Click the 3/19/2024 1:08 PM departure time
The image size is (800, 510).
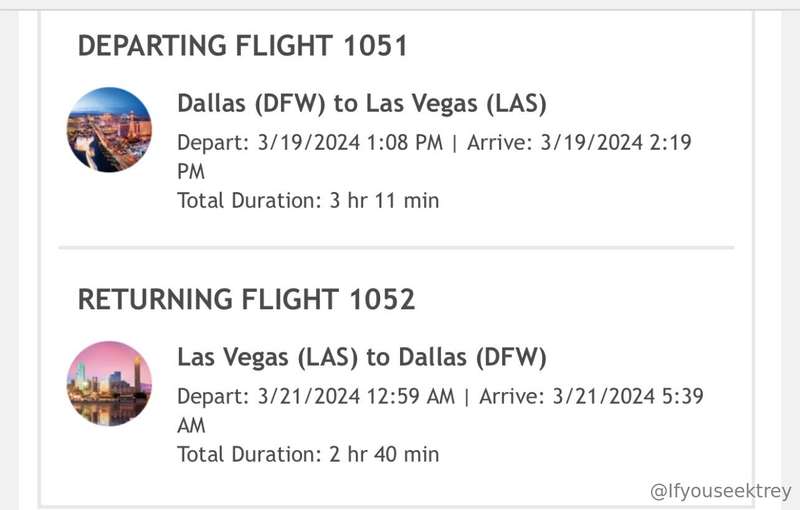click(350, 142)
